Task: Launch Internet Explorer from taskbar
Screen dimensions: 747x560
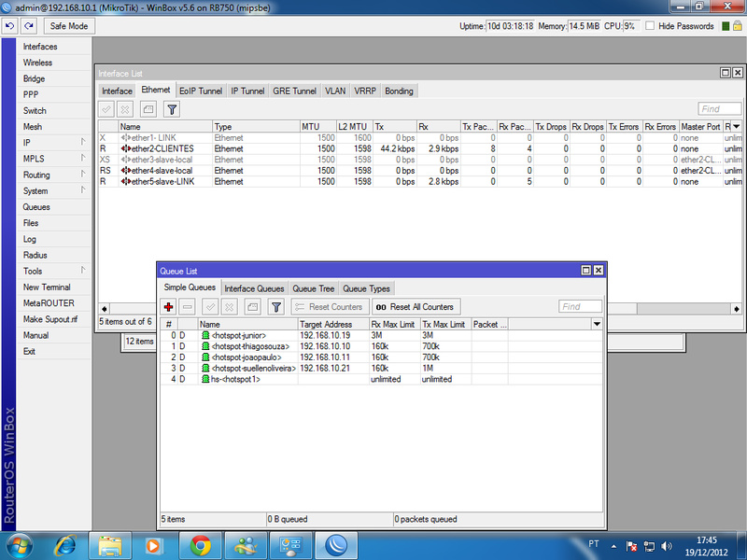Action: pos(65,545)
